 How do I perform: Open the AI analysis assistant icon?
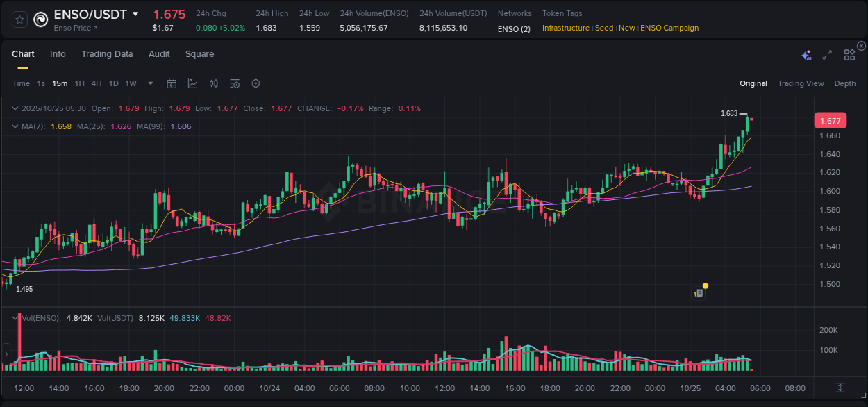coord(806,54)
